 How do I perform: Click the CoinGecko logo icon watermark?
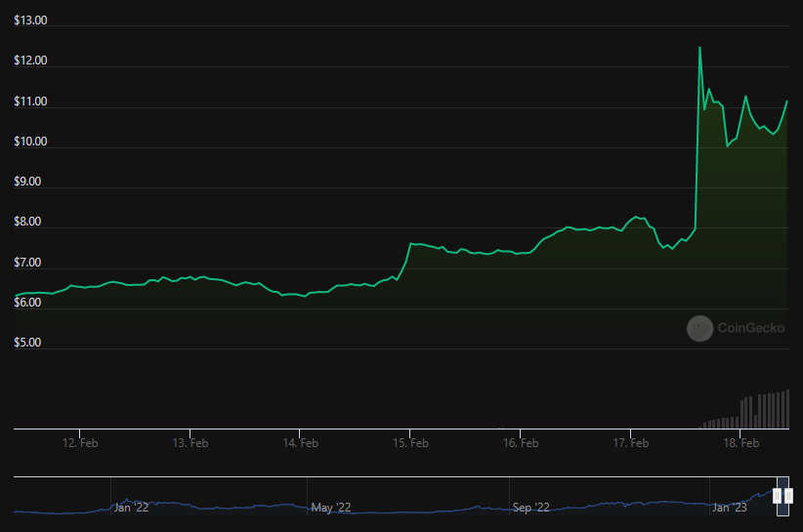point(699,329)
